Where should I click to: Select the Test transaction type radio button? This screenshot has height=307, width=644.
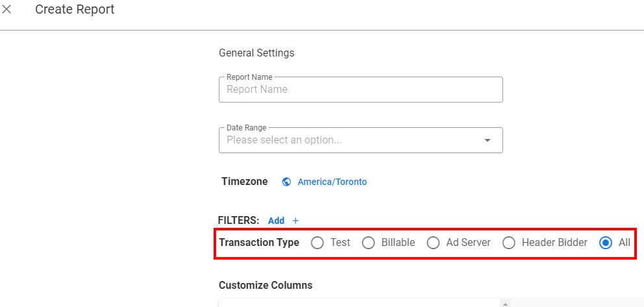coord(317,243)
